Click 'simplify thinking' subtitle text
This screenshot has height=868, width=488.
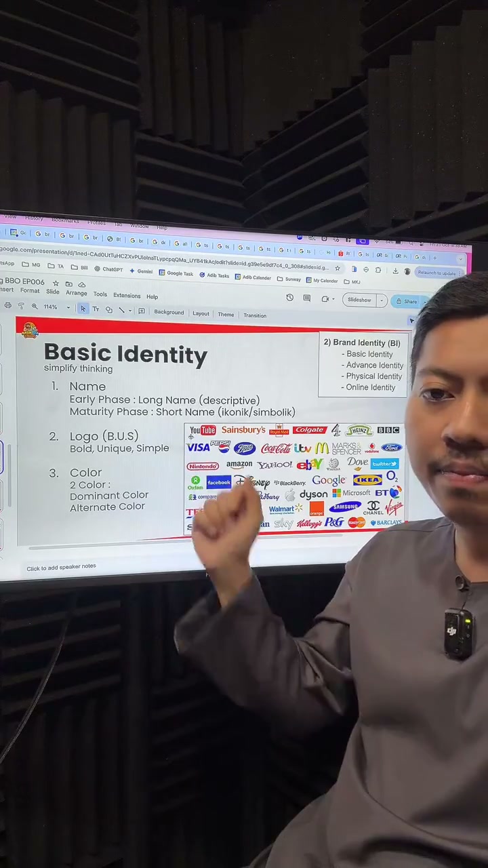click(78, 369)
